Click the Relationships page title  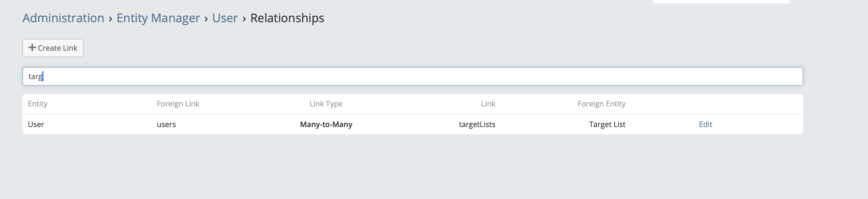(x=287, y=18)
